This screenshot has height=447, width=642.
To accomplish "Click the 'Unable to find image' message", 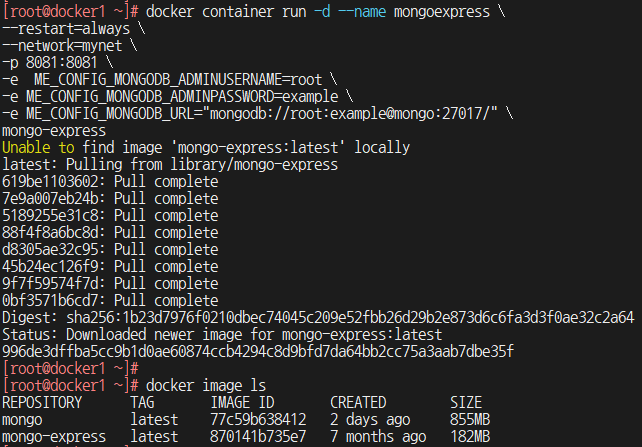I will (206, 147).
